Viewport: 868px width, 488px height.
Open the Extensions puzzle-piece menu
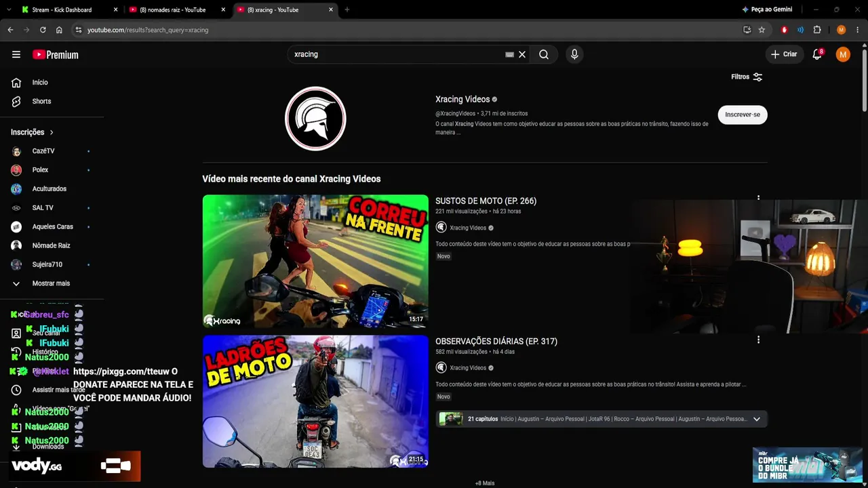817,30
